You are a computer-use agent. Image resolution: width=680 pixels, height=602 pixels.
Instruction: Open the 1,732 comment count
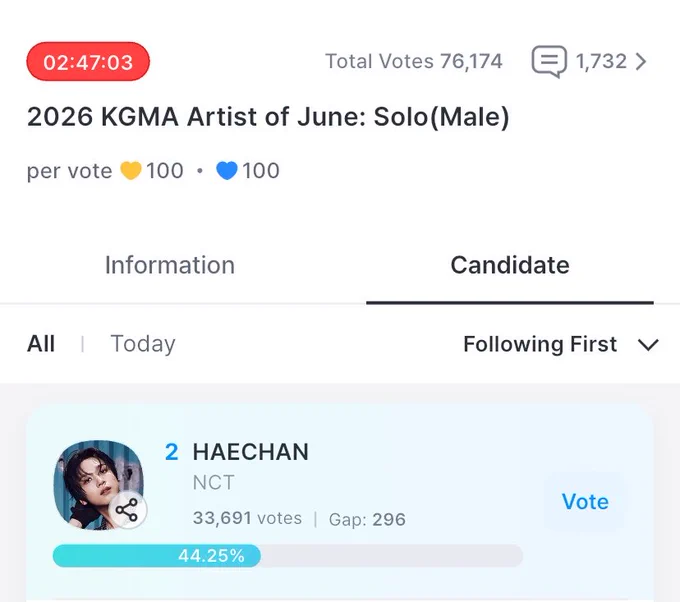coord(601,62)
